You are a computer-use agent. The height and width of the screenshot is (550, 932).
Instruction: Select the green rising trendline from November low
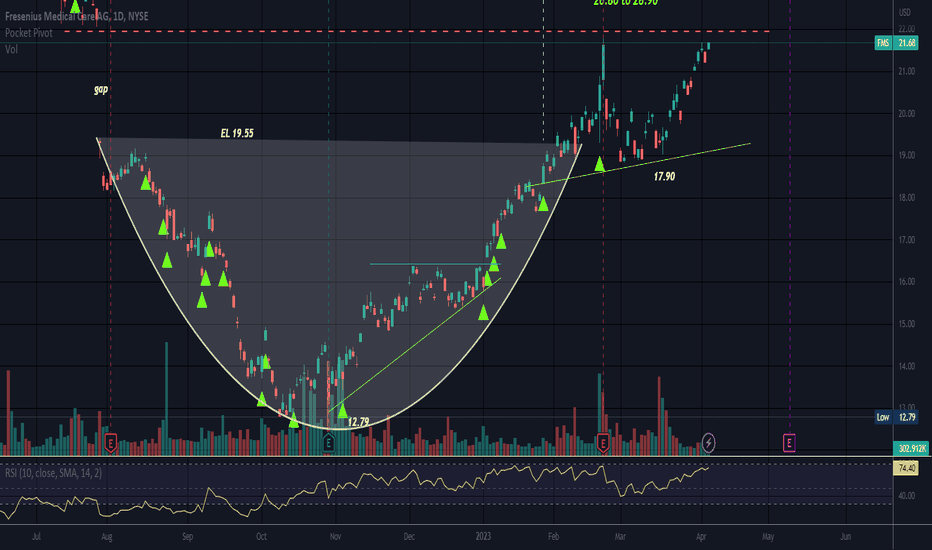[x=414, y=345]
